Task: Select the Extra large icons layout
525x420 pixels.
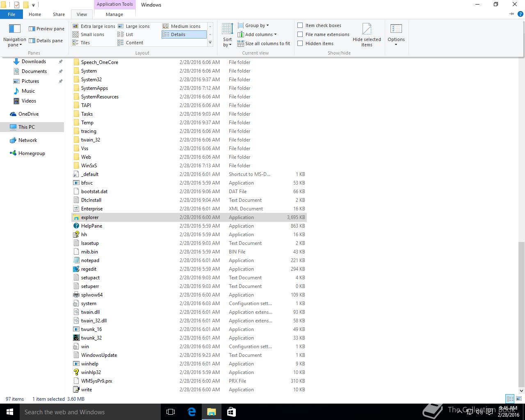Action: tap(94, 26)
